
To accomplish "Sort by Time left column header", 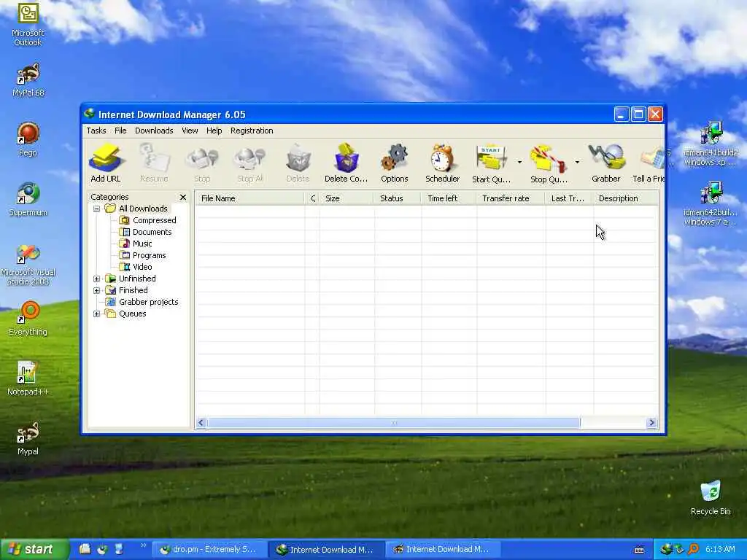I will click(449, 198).
